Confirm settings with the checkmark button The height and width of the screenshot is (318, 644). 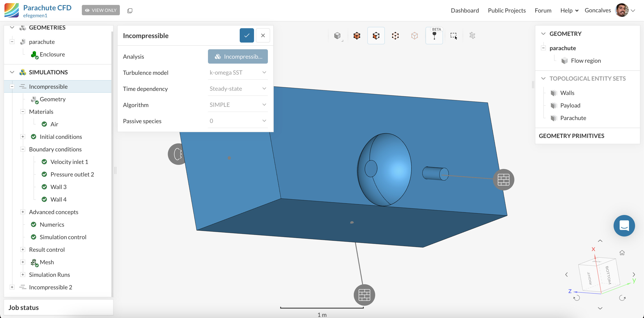click(246, 35)
